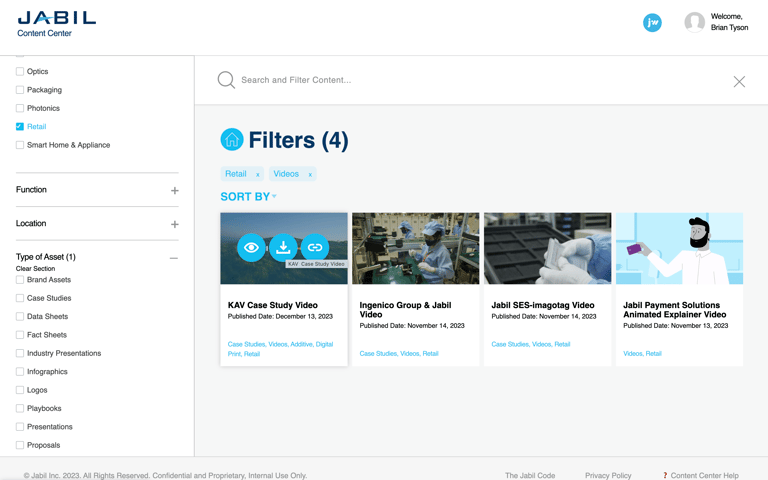The height and width of the screenshot is (480, 768).
Task: Remove the Retail filter chip x
Action: click(258, 174)
